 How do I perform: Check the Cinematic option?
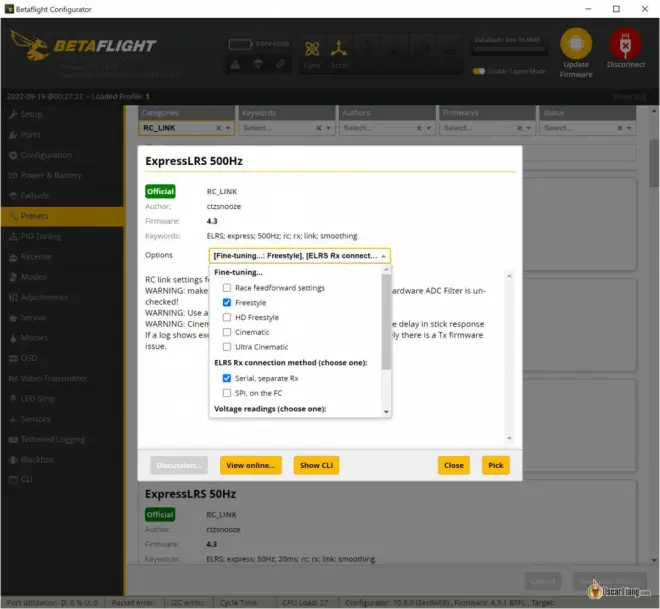coord(227,332)
